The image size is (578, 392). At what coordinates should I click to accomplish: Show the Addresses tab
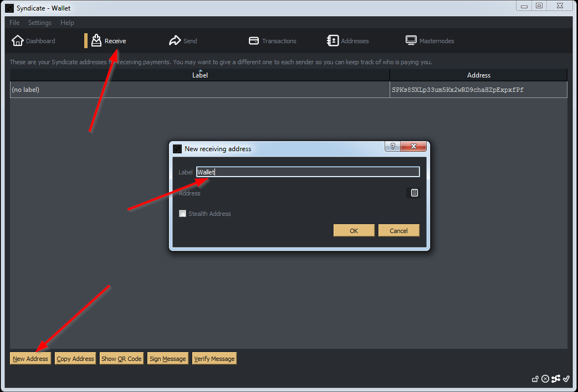347,41
